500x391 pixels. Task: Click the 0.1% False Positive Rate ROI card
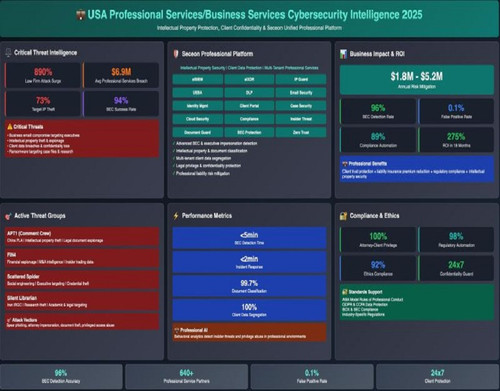coord(456,111)
